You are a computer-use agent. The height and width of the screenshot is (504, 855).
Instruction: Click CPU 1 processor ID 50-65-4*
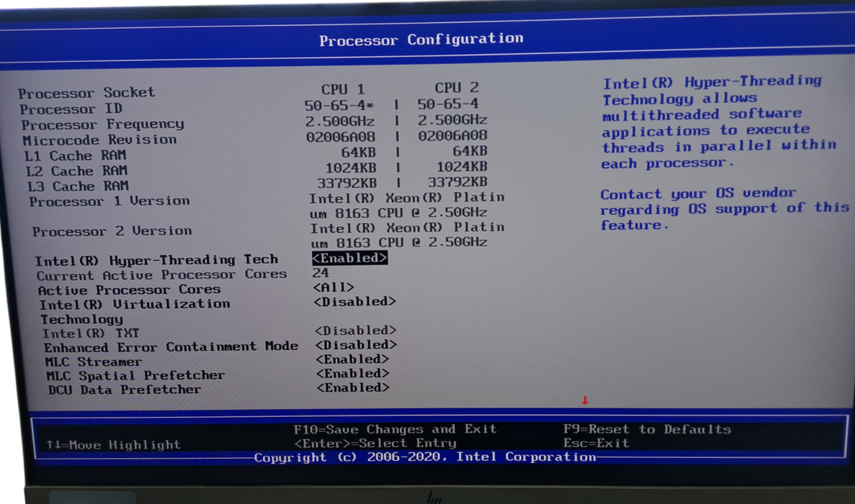tap(339, 105)
